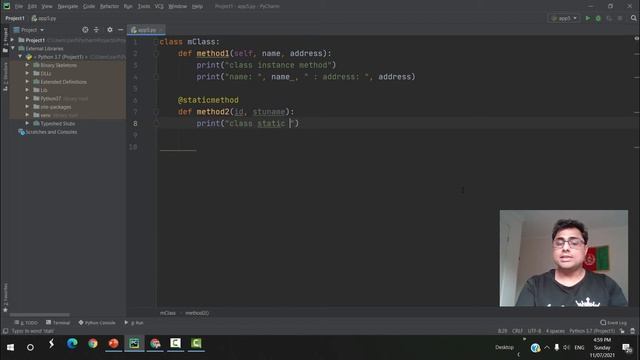Open the TODO tool window

[x=26, y=323]
